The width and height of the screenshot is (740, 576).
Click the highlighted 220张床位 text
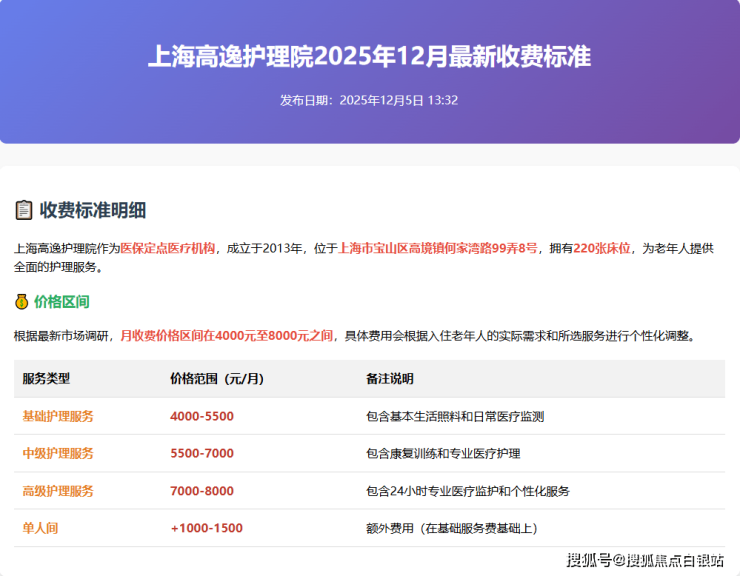point(602,248)
